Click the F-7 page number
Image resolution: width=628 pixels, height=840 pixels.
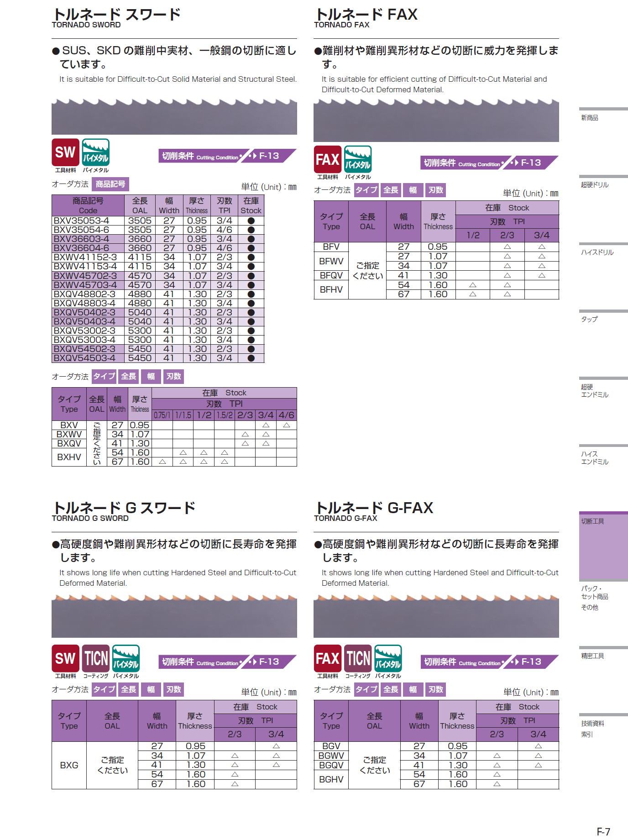click(x=603, y=831)
